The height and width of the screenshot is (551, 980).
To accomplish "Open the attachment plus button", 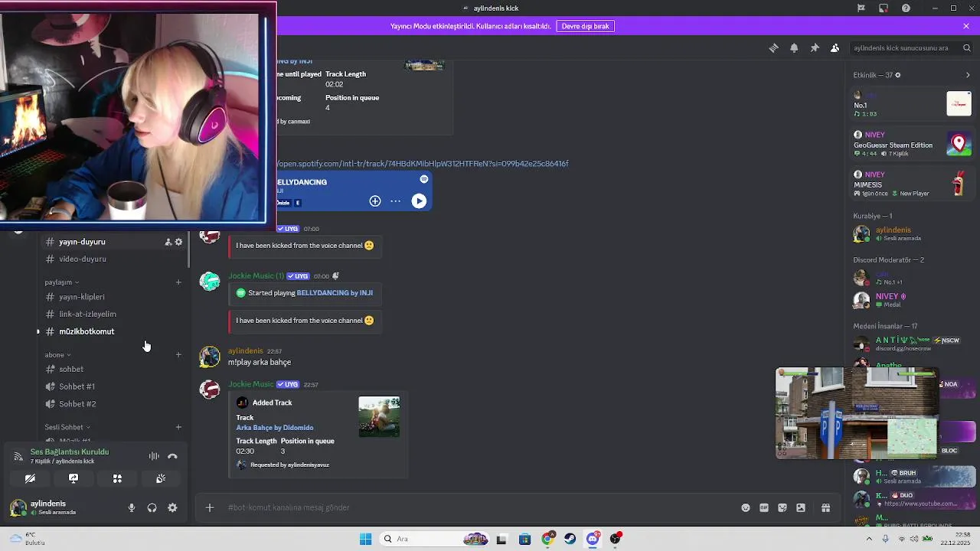I will [x=210, y=507].
